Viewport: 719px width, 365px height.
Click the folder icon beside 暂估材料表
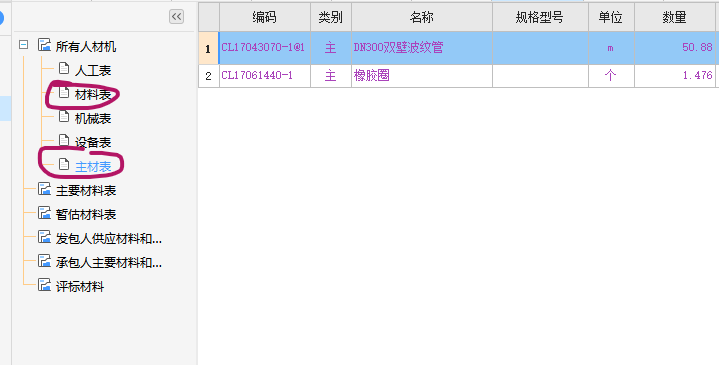[44, 212]
